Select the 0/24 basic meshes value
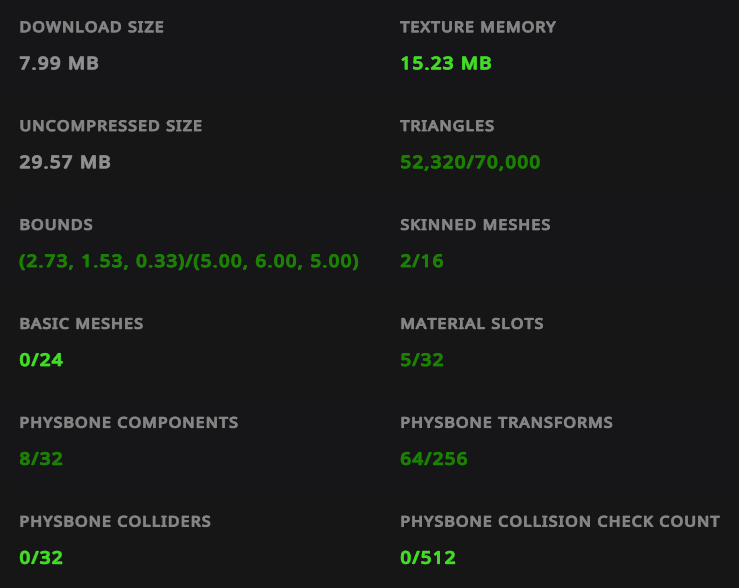Image resolution: width=739 pixels, height=588 pixels. (41, 360)
